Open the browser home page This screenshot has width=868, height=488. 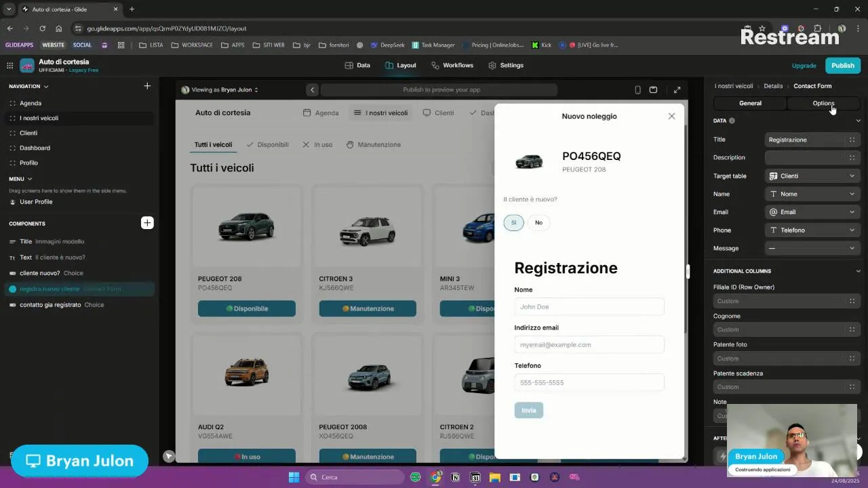[x=59, y=28]
